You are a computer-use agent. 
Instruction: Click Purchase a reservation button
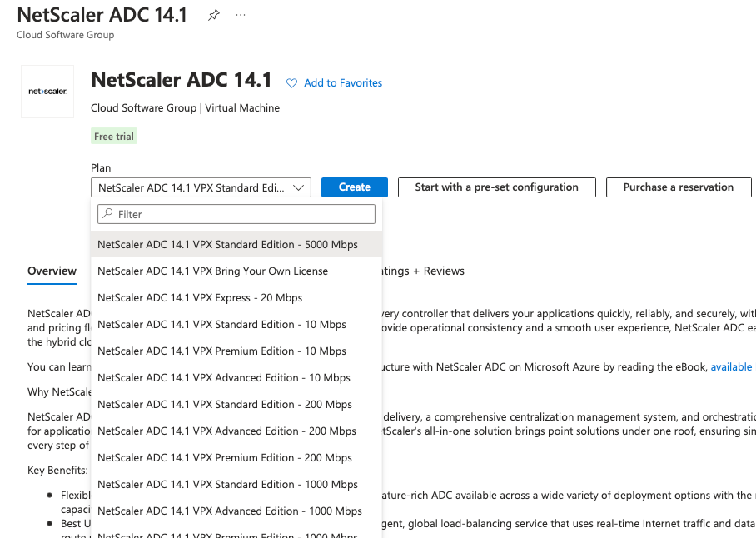(679, 187)
